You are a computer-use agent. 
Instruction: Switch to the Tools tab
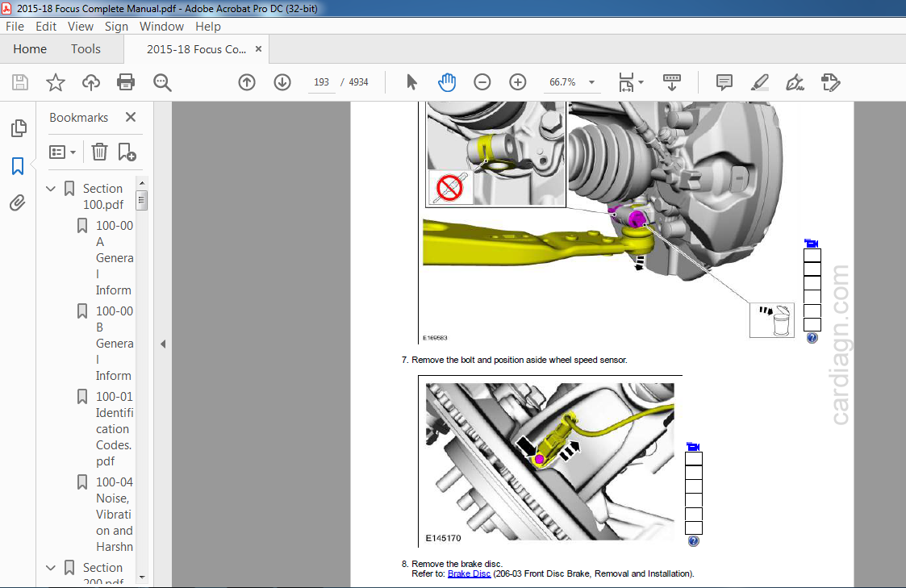[86, 49]
